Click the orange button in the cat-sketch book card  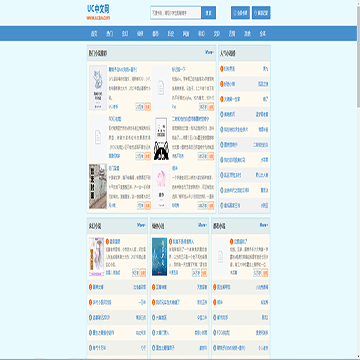[148, 107]
